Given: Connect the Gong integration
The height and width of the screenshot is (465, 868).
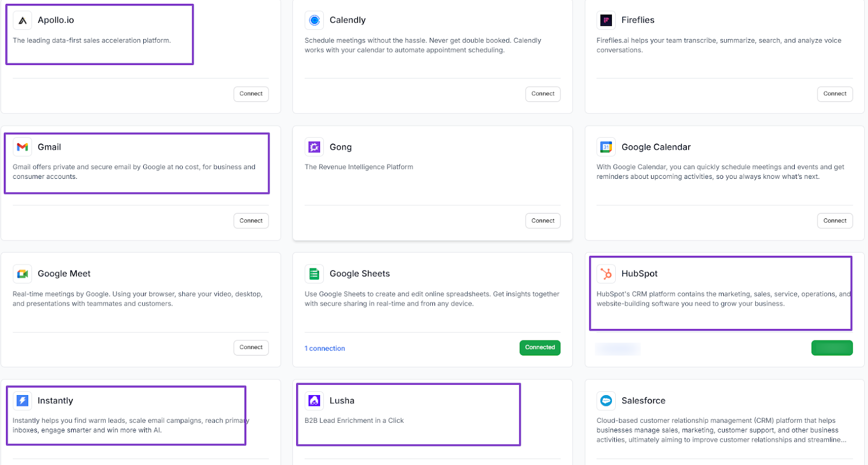Looking at the screenshot, I should pyautogui.click(x=543, y=221).
